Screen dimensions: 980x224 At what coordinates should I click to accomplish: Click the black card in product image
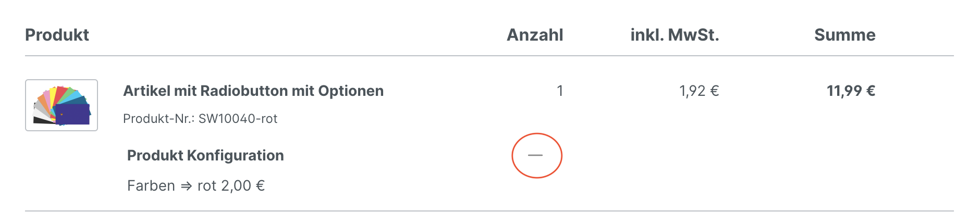coord(43,120)
